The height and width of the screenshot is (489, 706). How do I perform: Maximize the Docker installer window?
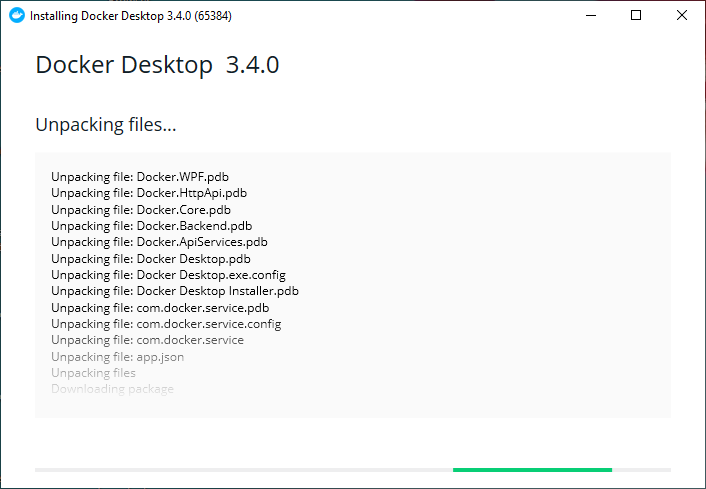pos(636,15)
